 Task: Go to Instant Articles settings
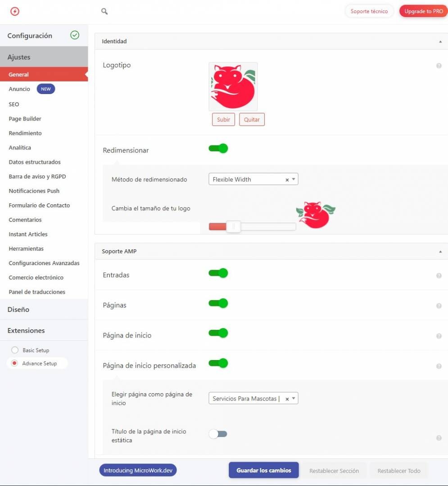[28, 234]
